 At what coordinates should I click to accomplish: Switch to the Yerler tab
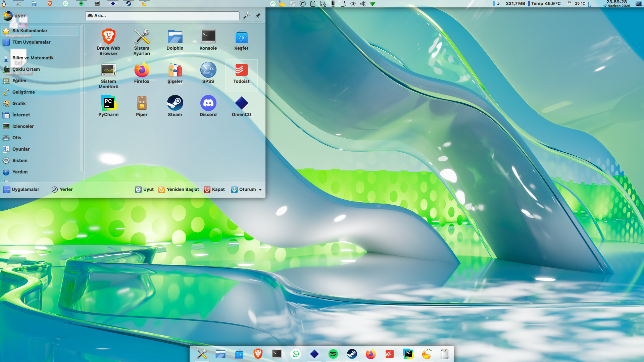point(62,190)
